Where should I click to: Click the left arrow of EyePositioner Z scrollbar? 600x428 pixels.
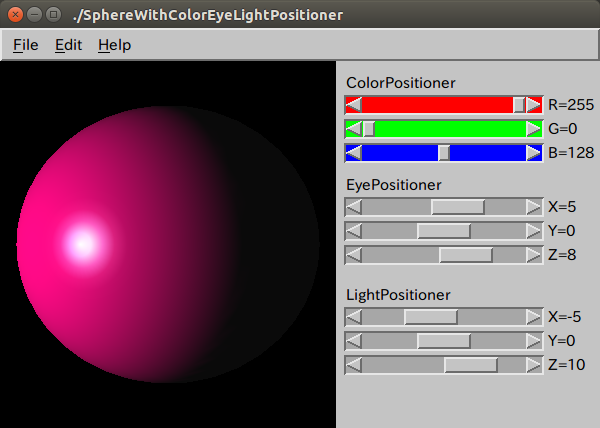354,255
